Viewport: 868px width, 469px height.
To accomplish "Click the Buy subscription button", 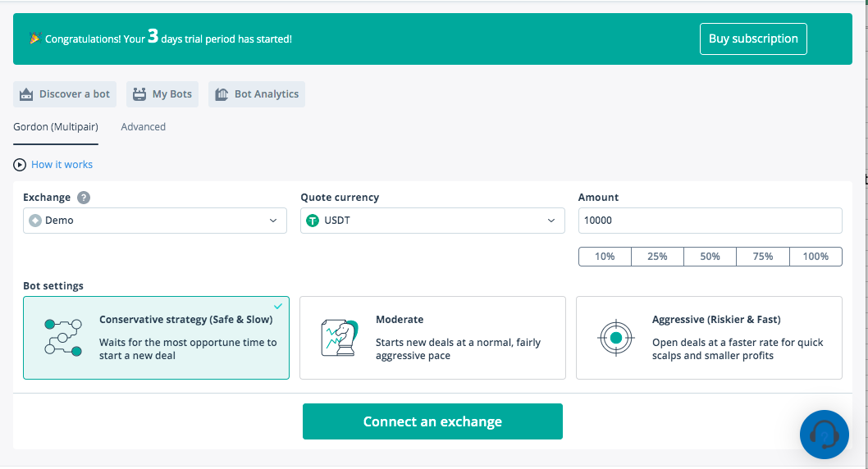I will coord(753,39).
